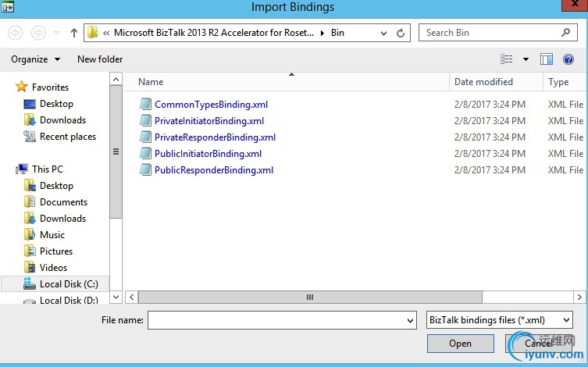Change the view layout icon
This screenshot has width=588, height=367.
pos(507,59)
